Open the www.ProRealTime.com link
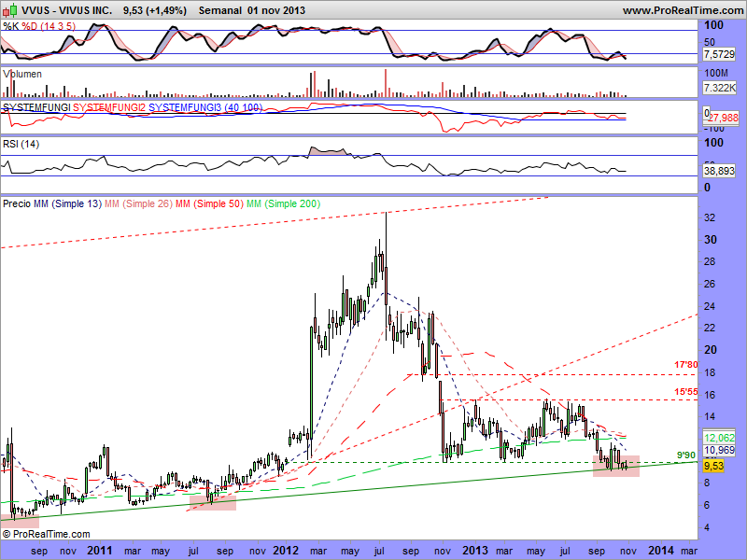 click(x=683, y=10)
